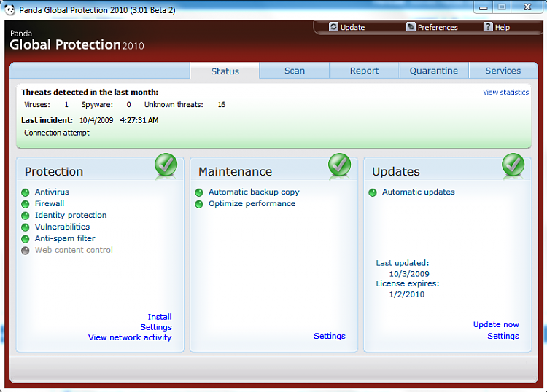Open the Anti-spam filter link
Image resolution: width=547 pixels, height=392 pixels.
pyautogui.click(x=65, y=239)
